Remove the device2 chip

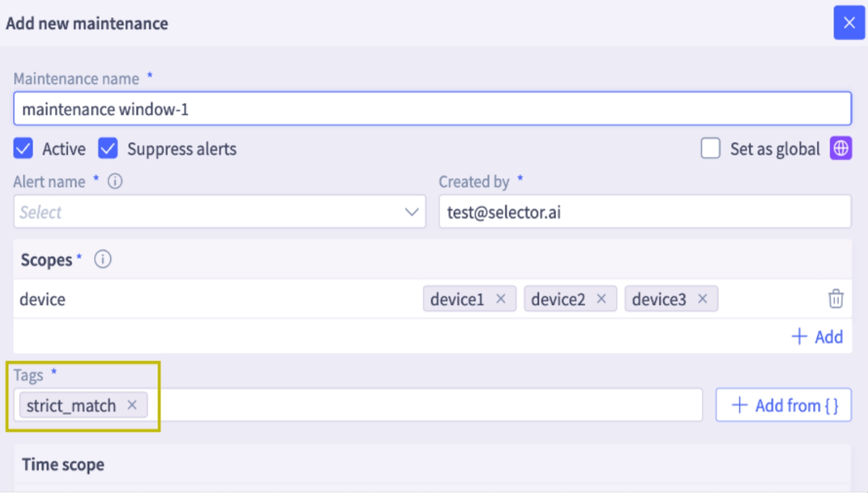(x=602, y=299)
